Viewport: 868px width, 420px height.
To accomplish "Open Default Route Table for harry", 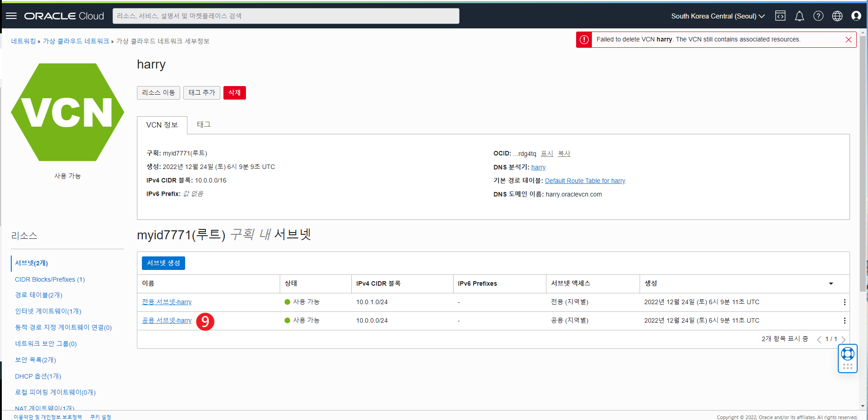I will pyautogui.click(x=585, y=181).
